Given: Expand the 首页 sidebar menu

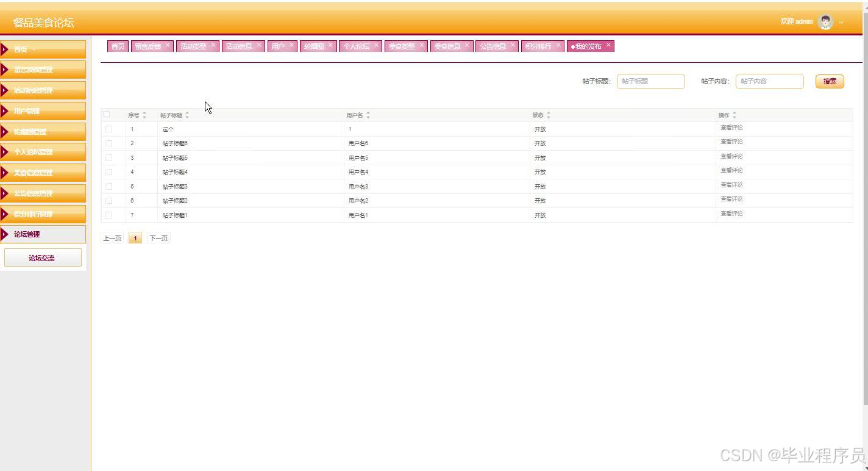Looking at the screenshot, I should 43,49.
